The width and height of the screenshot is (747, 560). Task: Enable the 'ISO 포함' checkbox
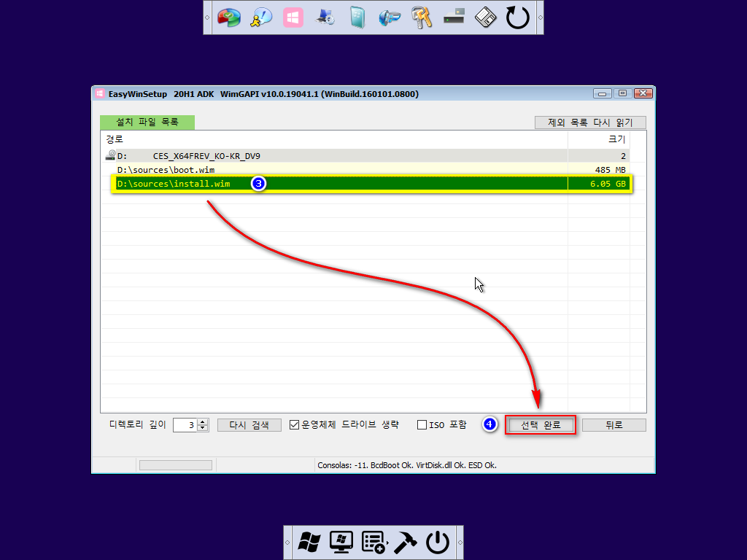422,425
